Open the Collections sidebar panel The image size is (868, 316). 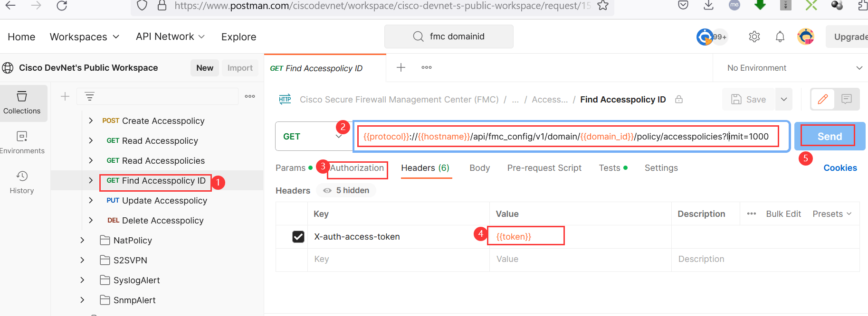point(22,102)
